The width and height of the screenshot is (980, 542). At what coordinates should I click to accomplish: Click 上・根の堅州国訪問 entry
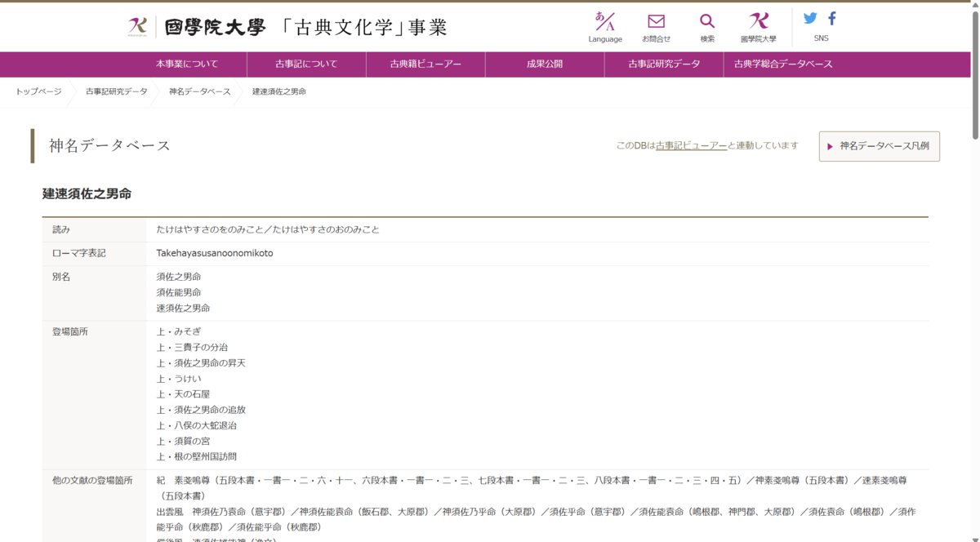click(197, 456)
